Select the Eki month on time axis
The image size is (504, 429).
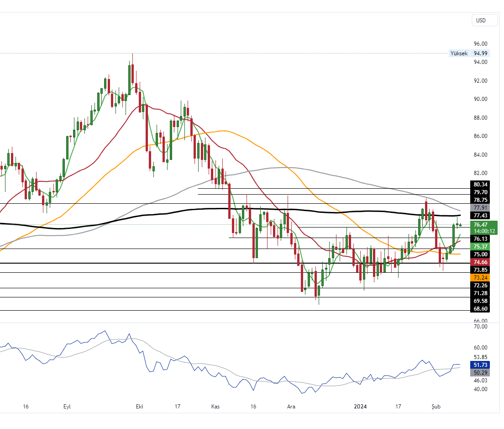pos(140,406)
